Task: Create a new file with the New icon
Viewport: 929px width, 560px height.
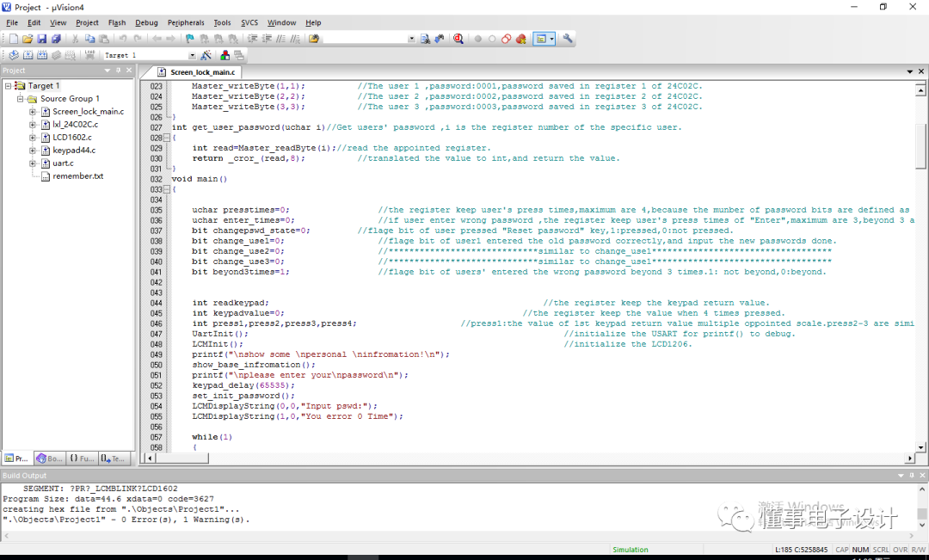Action: pyautogui.click(x=13, y=39)
